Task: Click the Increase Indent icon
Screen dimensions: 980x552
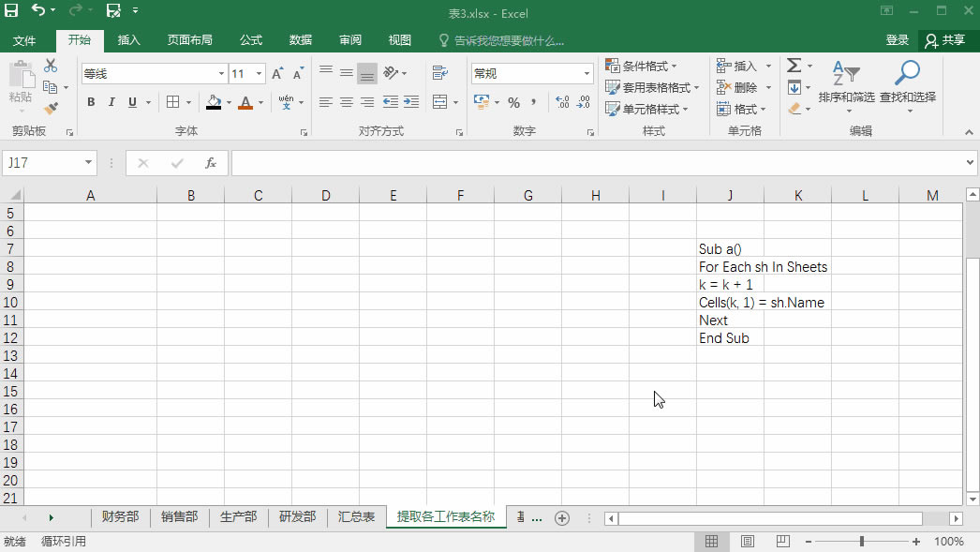Action: click(x=411, y=102)
